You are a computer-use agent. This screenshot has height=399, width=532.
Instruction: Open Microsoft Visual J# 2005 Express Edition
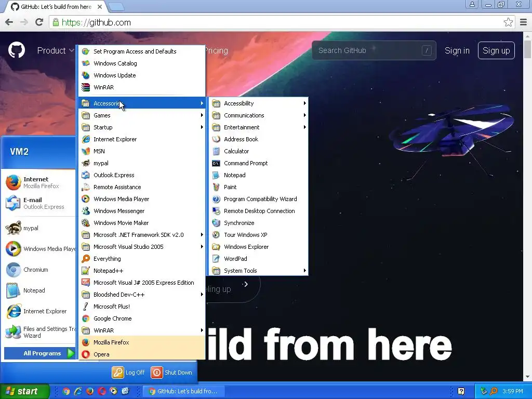142,283
